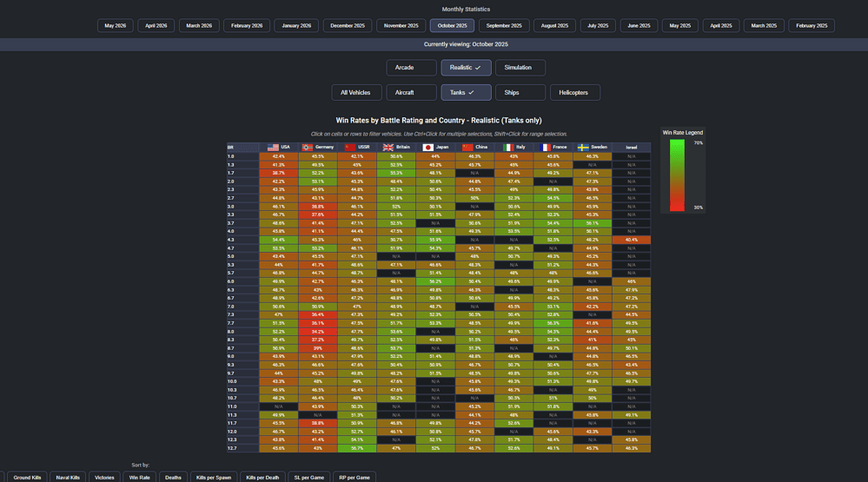Click the USA flag column header
The width and height of the screenshot is (868, 482).
[278, 147]
